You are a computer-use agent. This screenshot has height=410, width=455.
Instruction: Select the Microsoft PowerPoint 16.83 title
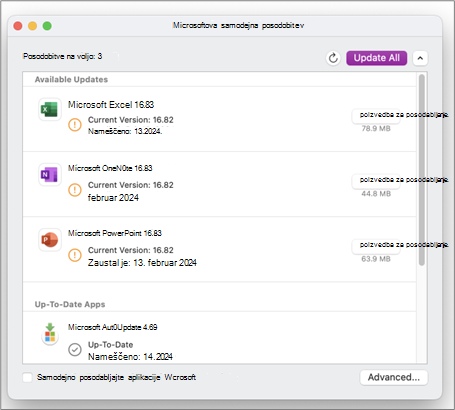click(115, 233)
